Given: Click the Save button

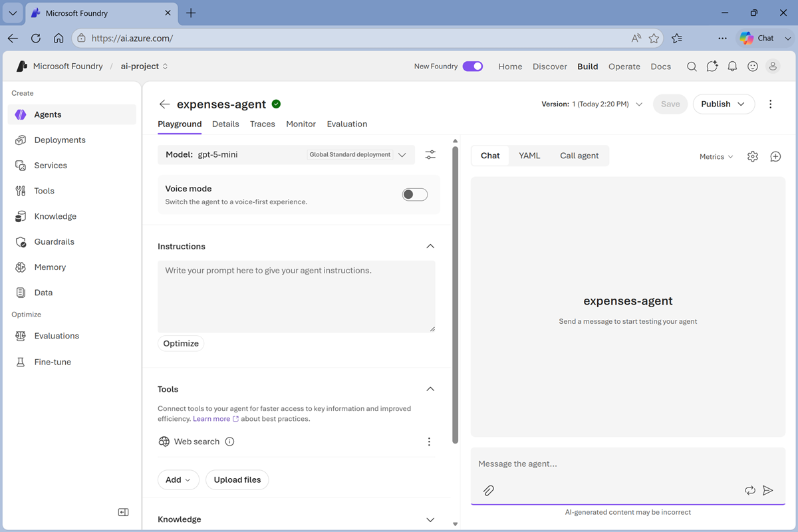Looking at the screenshot, I should [x=670, y=104].
